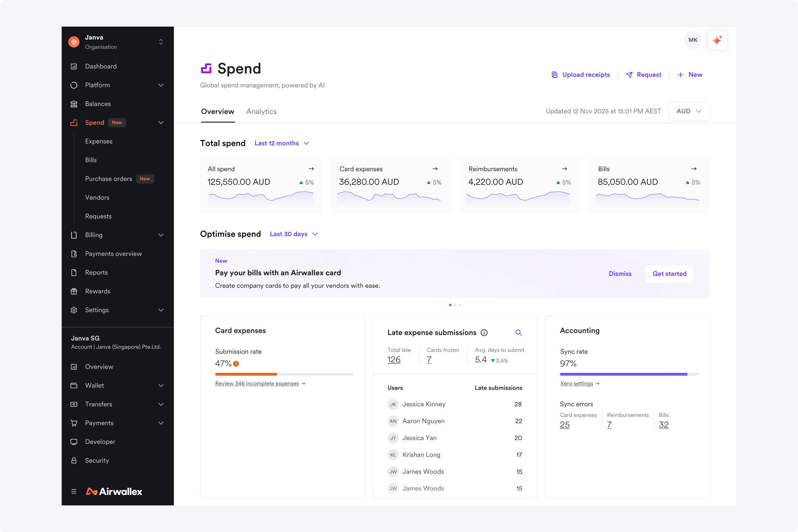Open the Security section in sidebar
The width and height of the screenshot is (798, 532).
tap(97, 461)
